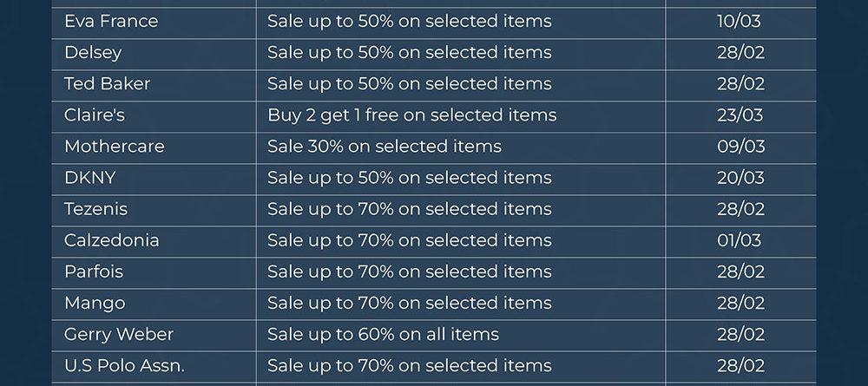
Task: Click the Mothercare store name
Action: [114, 146]
